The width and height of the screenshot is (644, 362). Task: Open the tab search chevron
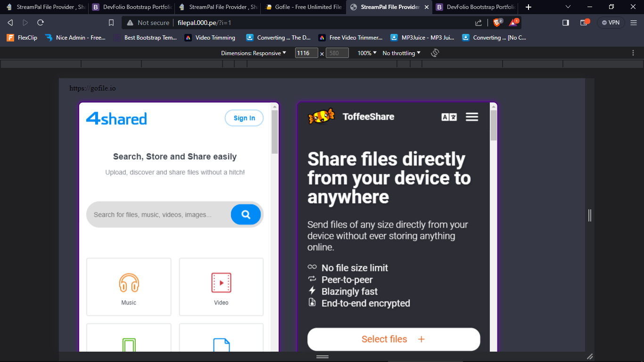pos(568,7)
